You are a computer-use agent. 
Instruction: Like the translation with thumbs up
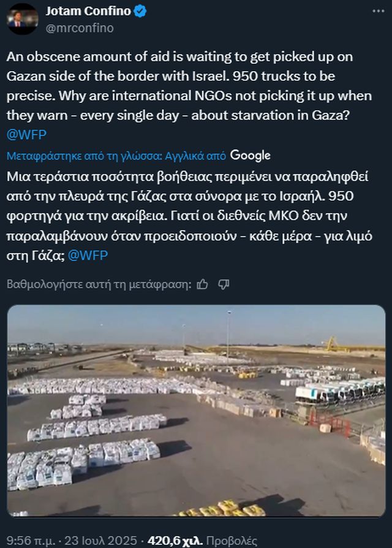[203, 284]
